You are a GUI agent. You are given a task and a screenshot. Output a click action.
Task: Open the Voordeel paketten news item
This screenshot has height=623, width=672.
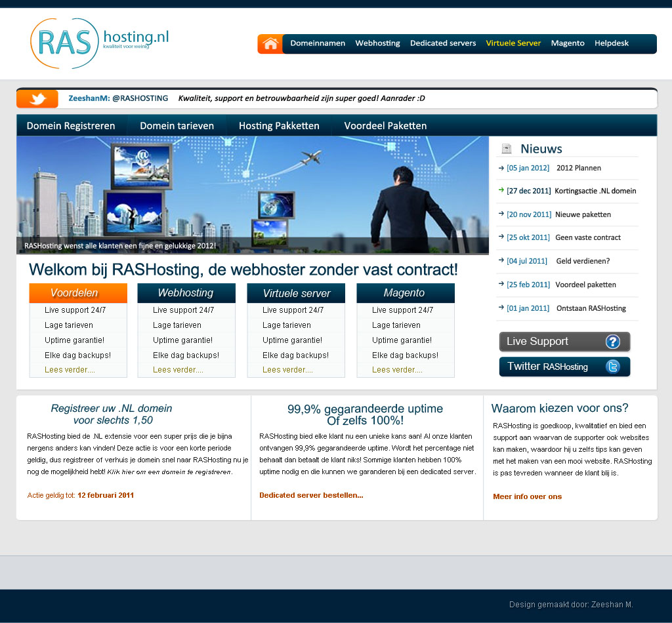[585, 285]
